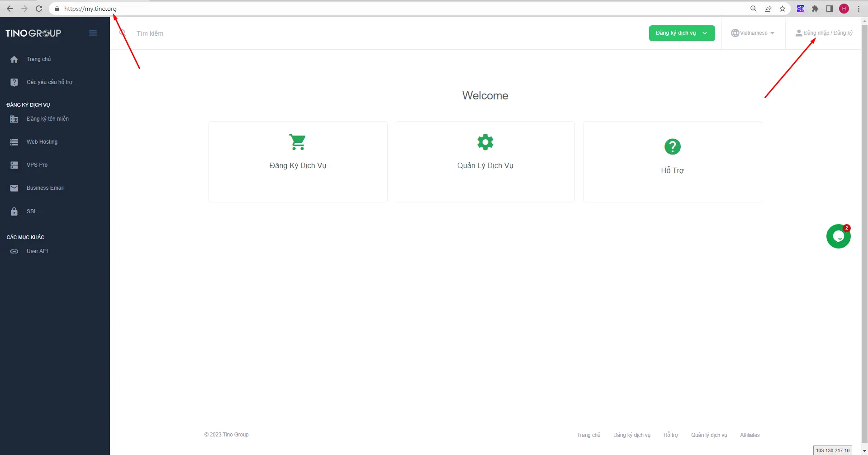Image resolution: width=868 pixels, height=455 pixels.
Task: Click the shopping cart icon for Đăng Ký Dịch Vụ
Action: (298, 142)
